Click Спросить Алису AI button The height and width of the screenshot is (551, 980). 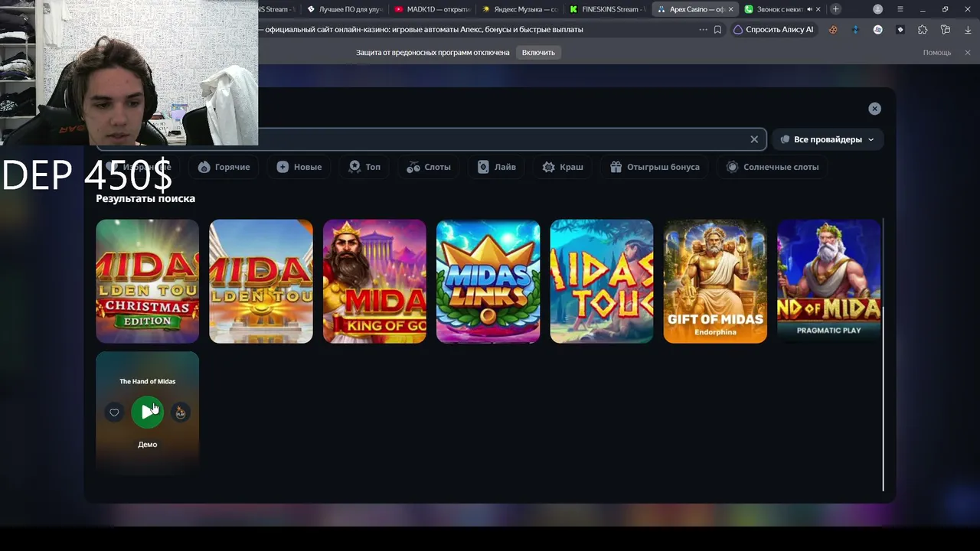click(773, 30)
